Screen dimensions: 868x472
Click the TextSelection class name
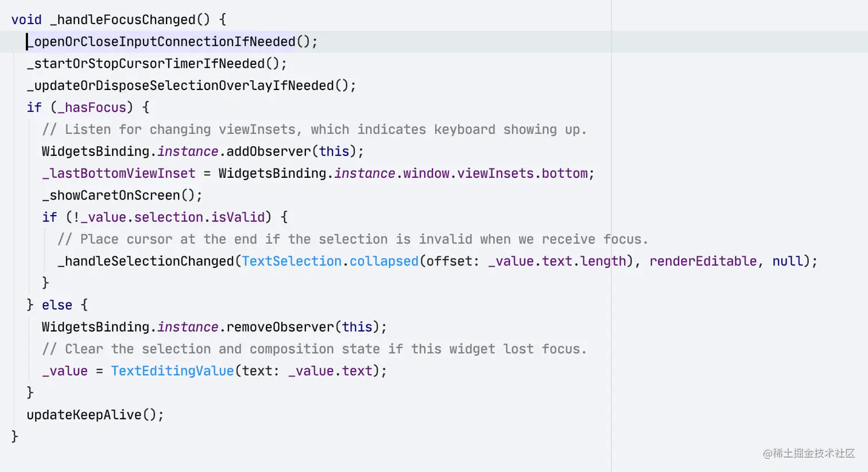tap(292, 261)
